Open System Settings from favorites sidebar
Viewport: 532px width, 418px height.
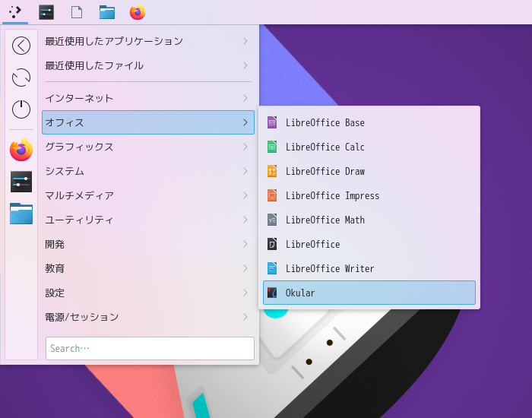point(21,182)
